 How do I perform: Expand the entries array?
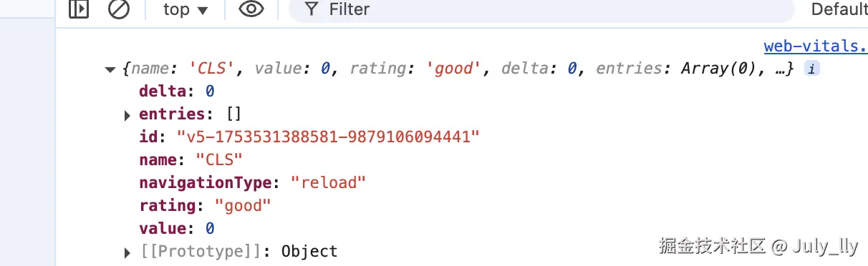click(x=127, y=114)
